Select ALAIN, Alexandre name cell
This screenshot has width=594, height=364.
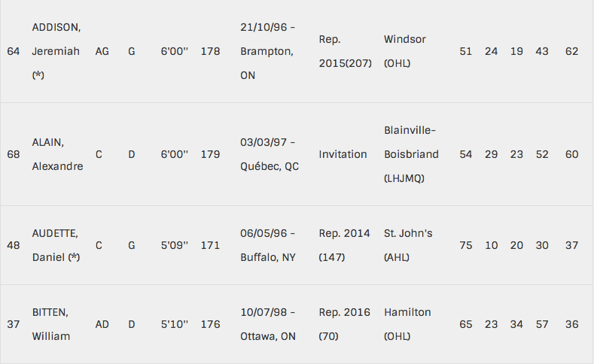[x=57, y=154]
